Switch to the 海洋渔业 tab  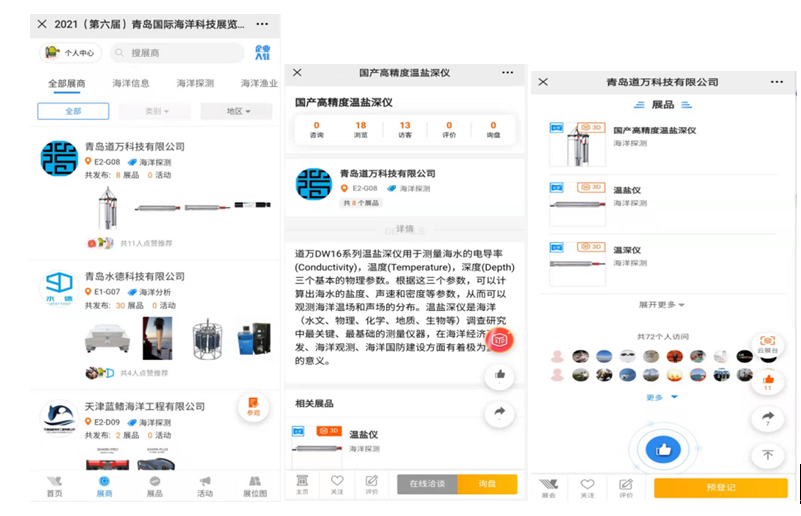click(259, 83)
